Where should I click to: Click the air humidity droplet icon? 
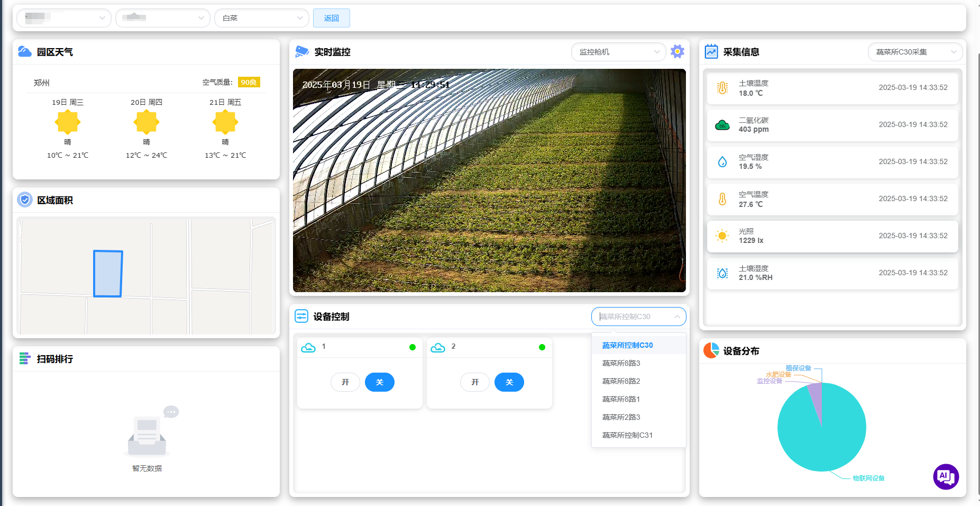[x=722, y=162]
